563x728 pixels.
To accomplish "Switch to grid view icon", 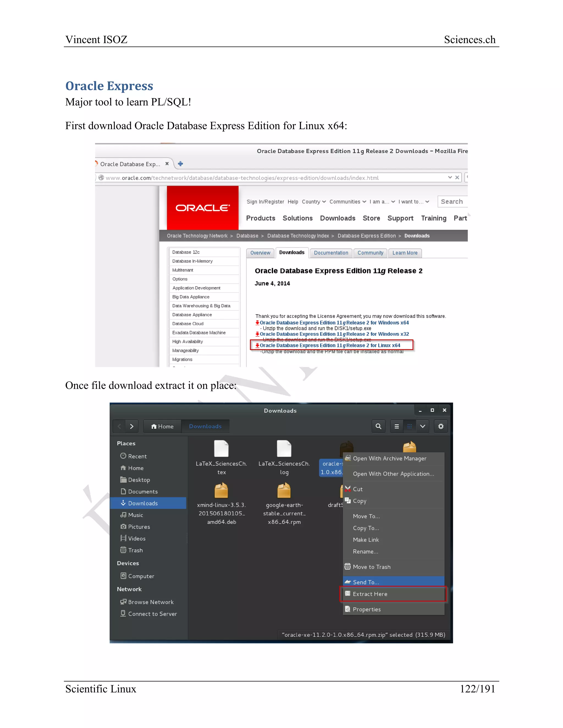I will 410,426.
